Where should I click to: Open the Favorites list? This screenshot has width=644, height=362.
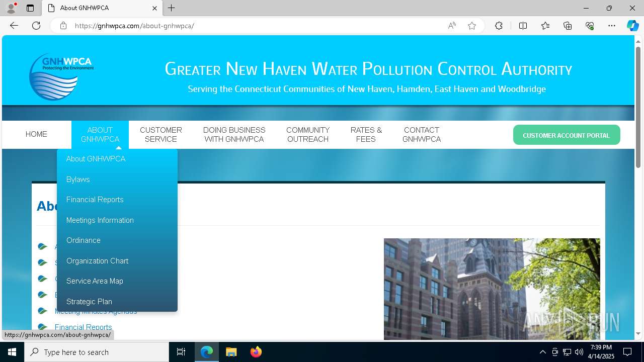(x=545, y=26)
